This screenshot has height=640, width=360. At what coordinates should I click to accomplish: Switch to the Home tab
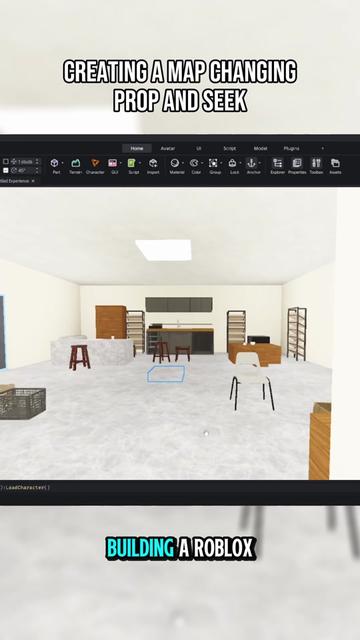pyautogui.click(x=137, y=148)
